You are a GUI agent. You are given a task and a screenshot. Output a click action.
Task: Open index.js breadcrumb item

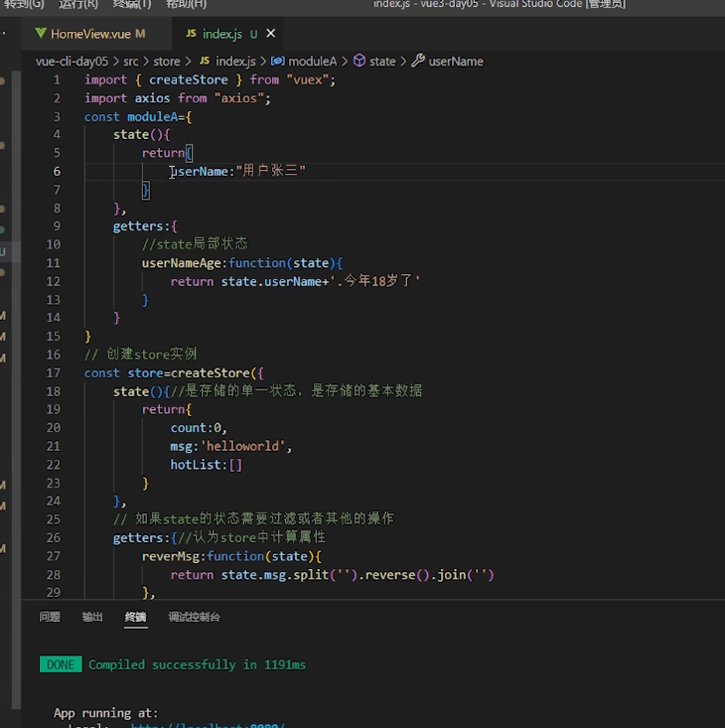235,62
